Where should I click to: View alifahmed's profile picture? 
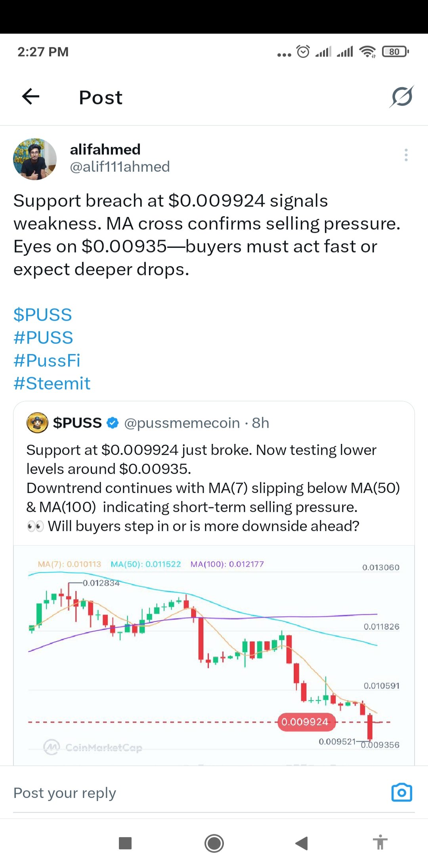35,159
